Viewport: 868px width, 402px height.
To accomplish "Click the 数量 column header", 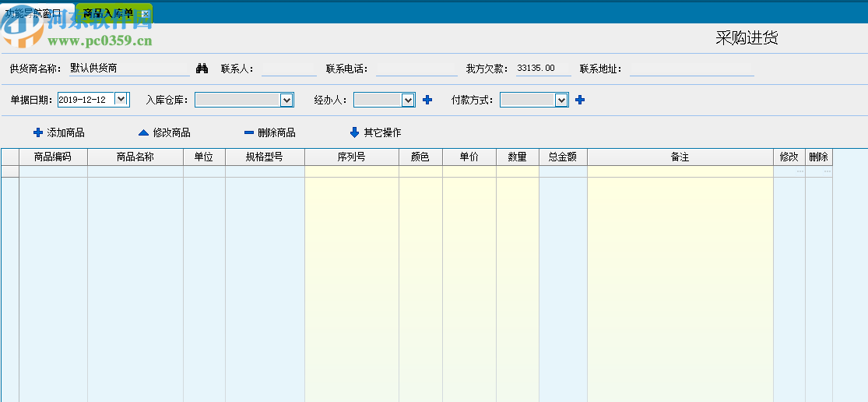I will click(518, 157).
